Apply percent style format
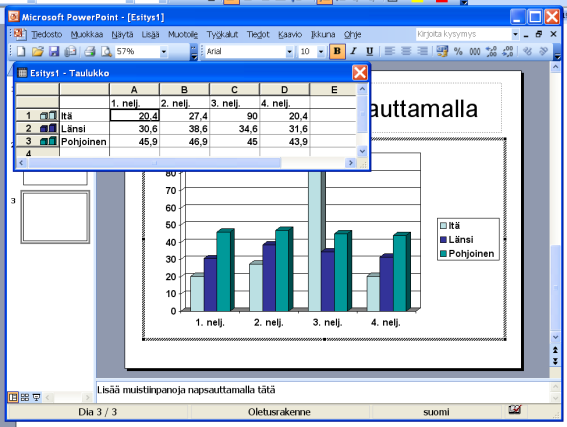Screen dimensions: 567x427 [458, 51]
